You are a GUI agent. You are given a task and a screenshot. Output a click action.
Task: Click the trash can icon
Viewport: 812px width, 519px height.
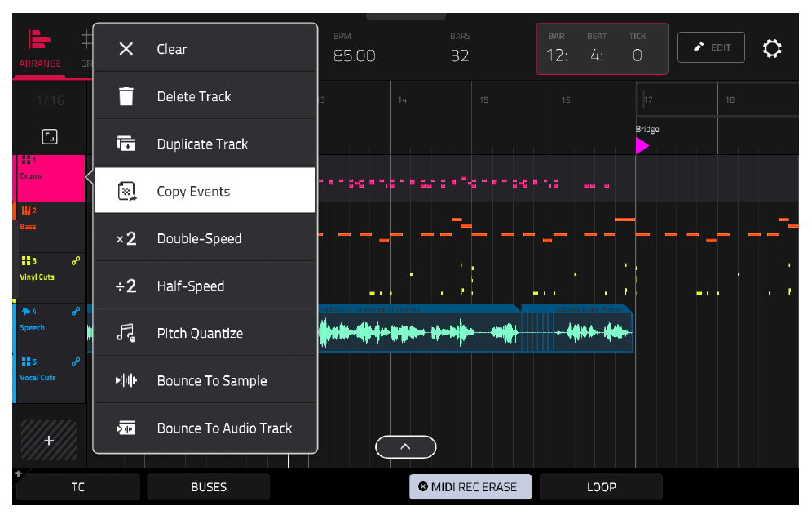[126, 96]
